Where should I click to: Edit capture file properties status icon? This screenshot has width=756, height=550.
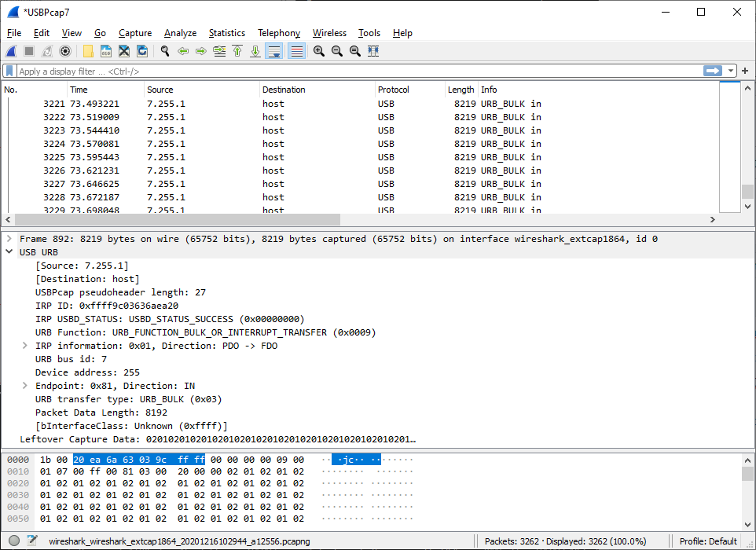click(x=32, y=541)
